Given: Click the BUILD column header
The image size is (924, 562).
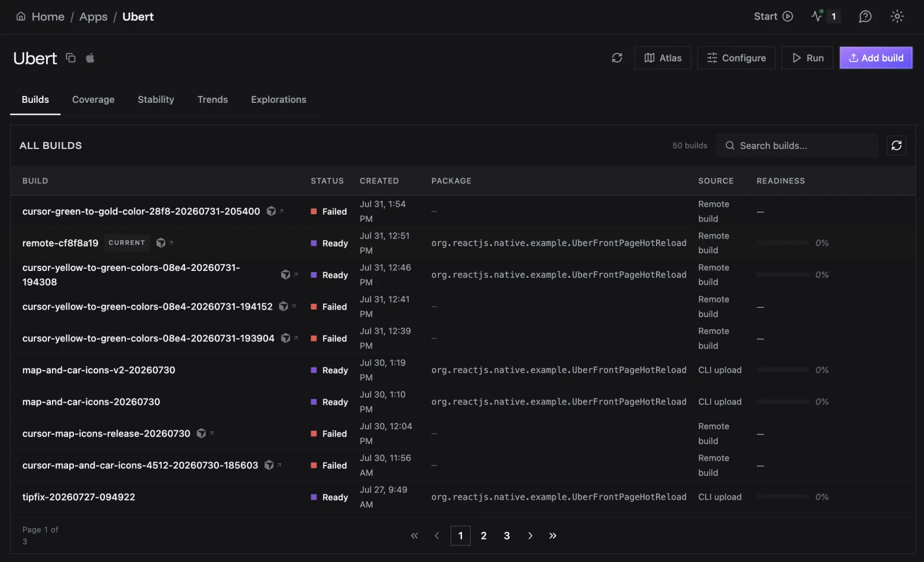Looking at the screenshot, I should pos(35,181).
